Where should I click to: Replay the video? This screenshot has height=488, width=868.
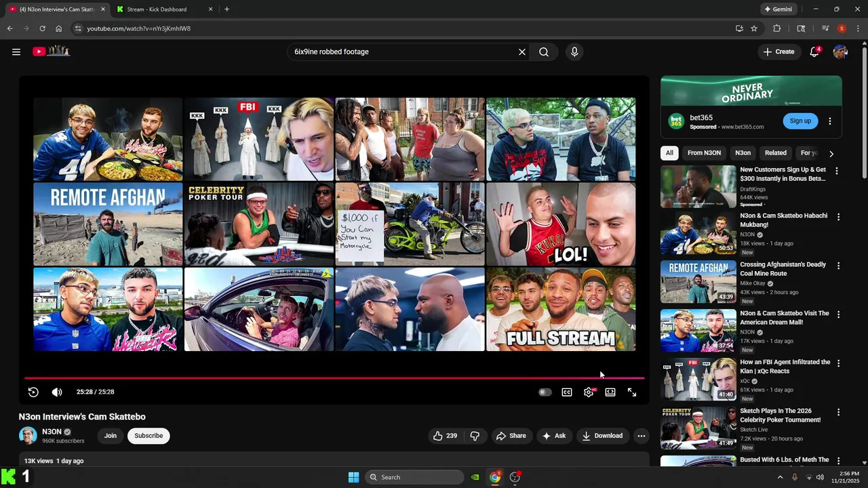(x=33, y=392)
